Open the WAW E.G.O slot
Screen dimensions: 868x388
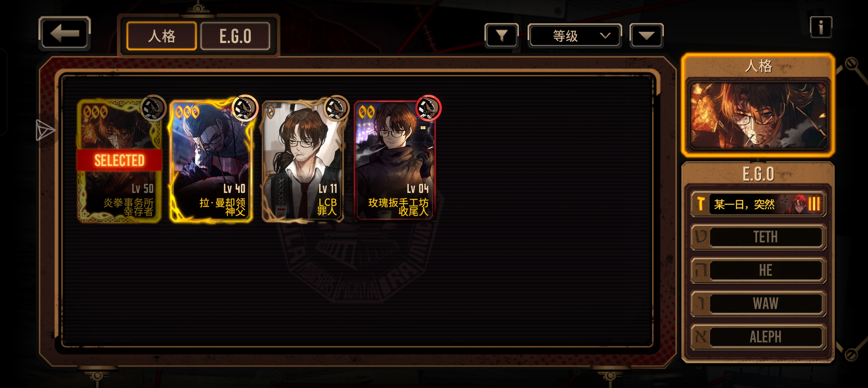[758, 304]
